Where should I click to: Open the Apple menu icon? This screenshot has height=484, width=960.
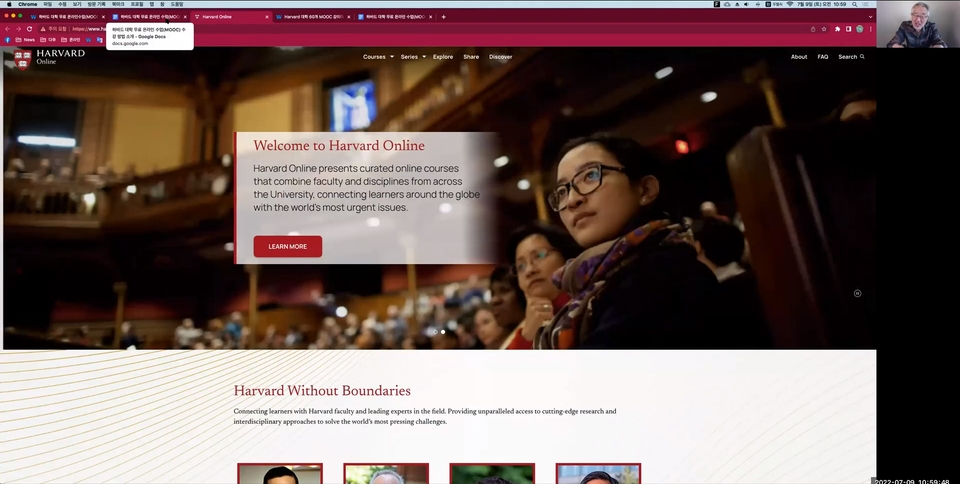[9, 4]
